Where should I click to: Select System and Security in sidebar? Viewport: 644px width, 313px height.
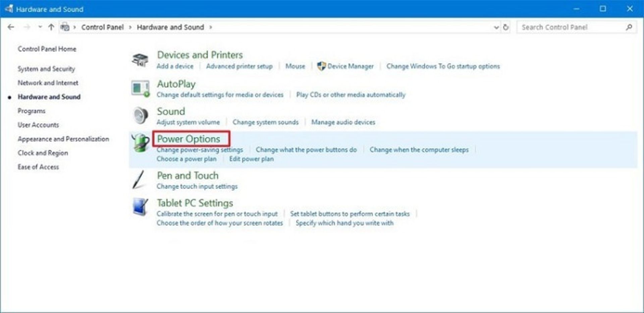(46, 69)
